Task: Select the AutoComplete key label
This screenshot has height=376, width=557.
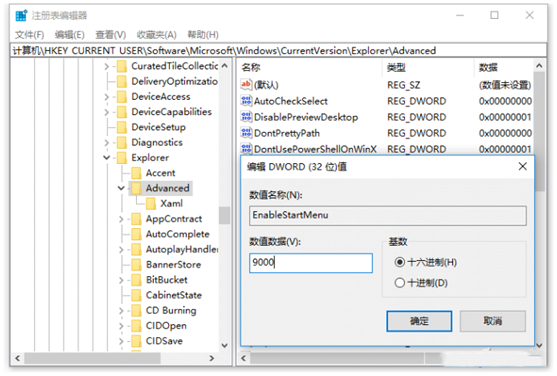Action: click(x=178, y=234)
